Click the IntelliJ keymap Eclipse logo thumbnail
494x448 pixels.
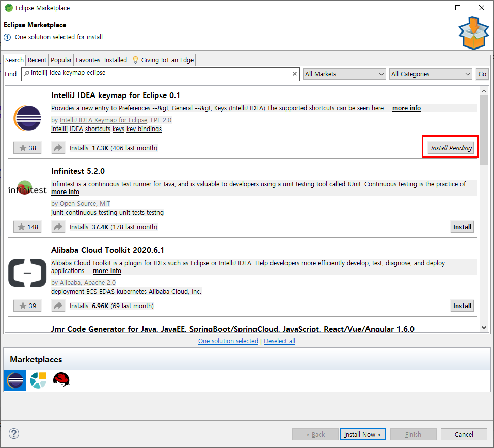click(x=27, y=118)
